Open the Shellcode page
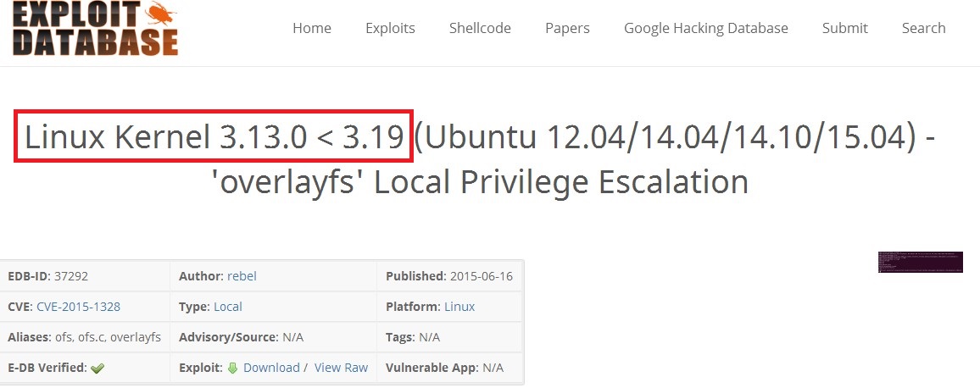 [x=480, y=28]
